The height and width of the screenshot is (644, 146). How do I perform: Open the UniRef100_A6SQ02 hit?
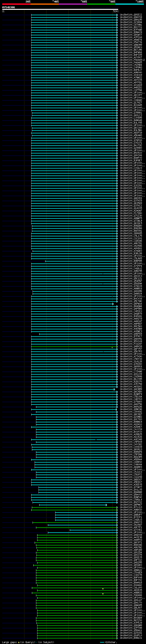coord(131,387)
